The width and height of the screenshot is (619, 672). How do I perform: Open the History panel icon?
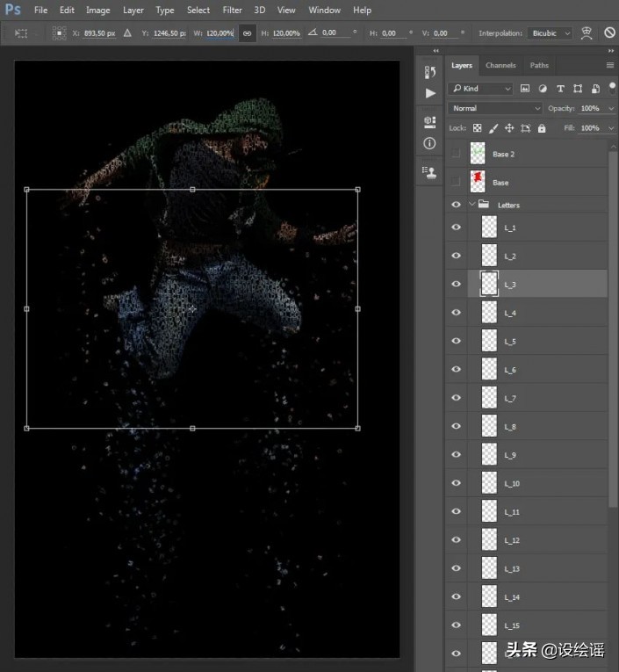429,72
